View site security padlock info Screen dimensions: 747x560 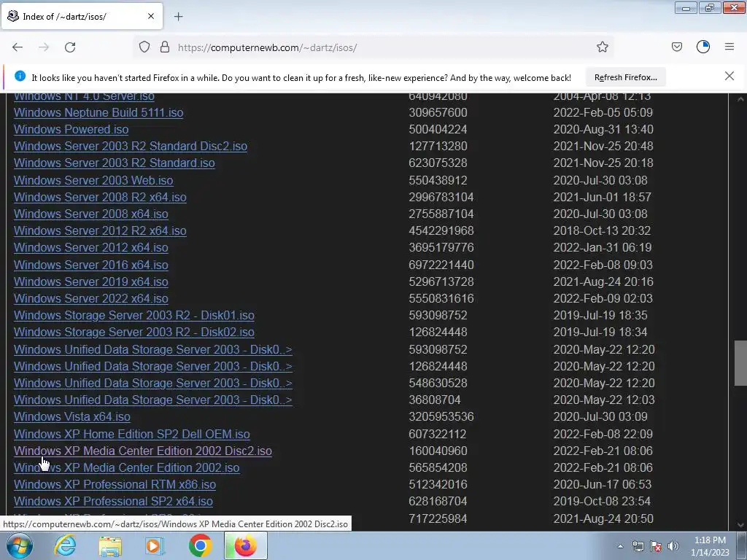165,47
